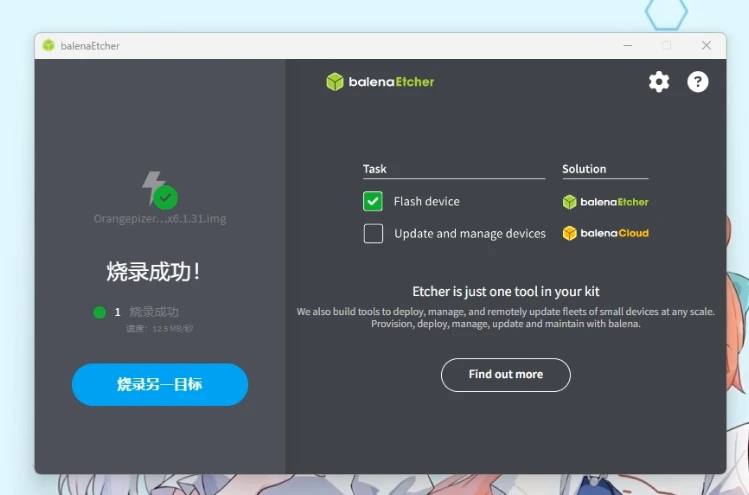Click the Flash device label
The height and width of the screenshot is (495, 749).
[427, 202]
